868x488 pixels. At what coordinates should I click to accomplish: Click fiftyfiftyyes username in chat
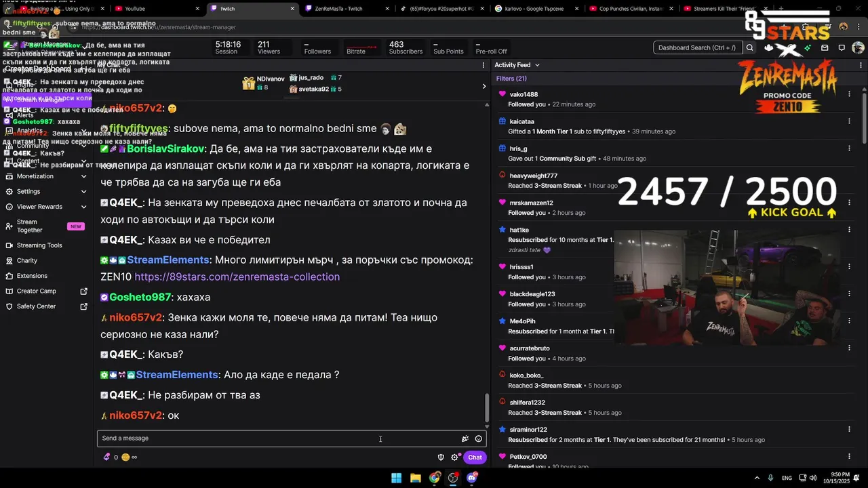(138, 129)
